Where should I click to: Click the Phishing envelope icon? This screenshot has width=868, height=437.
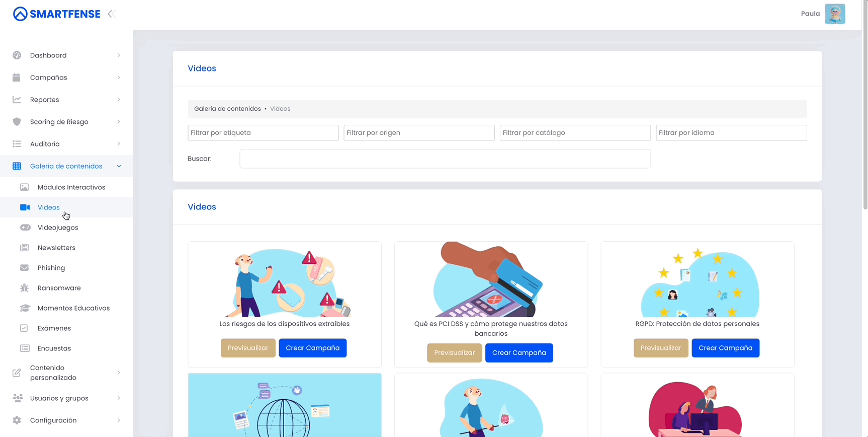pos(24,268)
